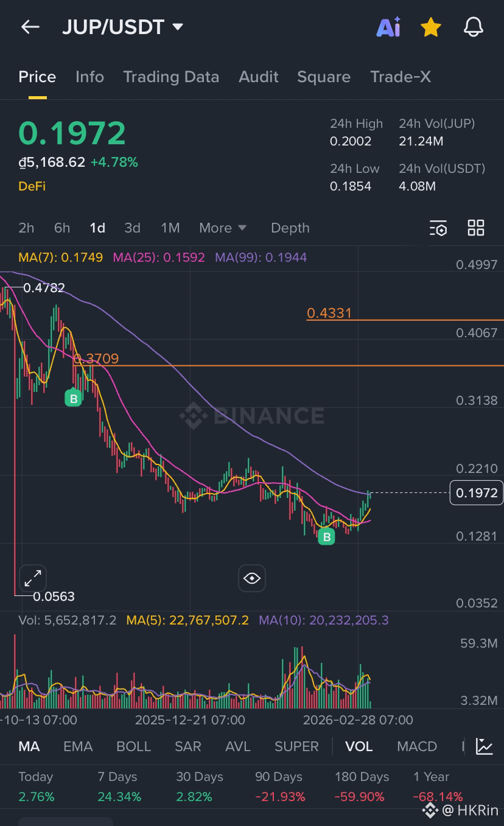The image size is (504, 826).
Task: Open chart settings icon beside Depth
Action: (438, 228)
